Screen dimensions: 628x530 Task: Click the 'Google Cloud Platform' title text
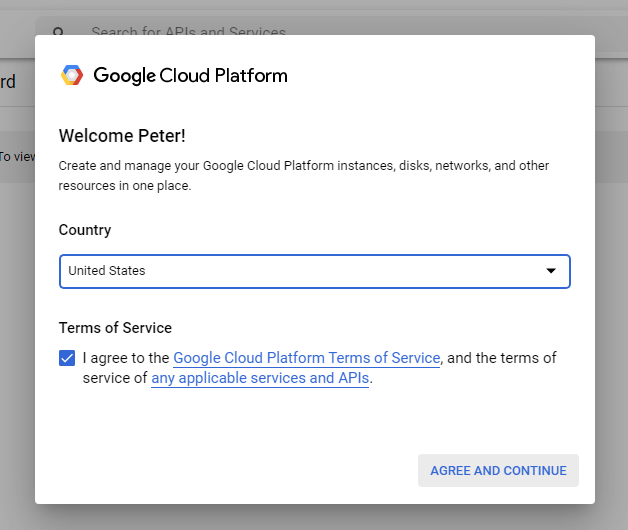(x=190, y=75)
